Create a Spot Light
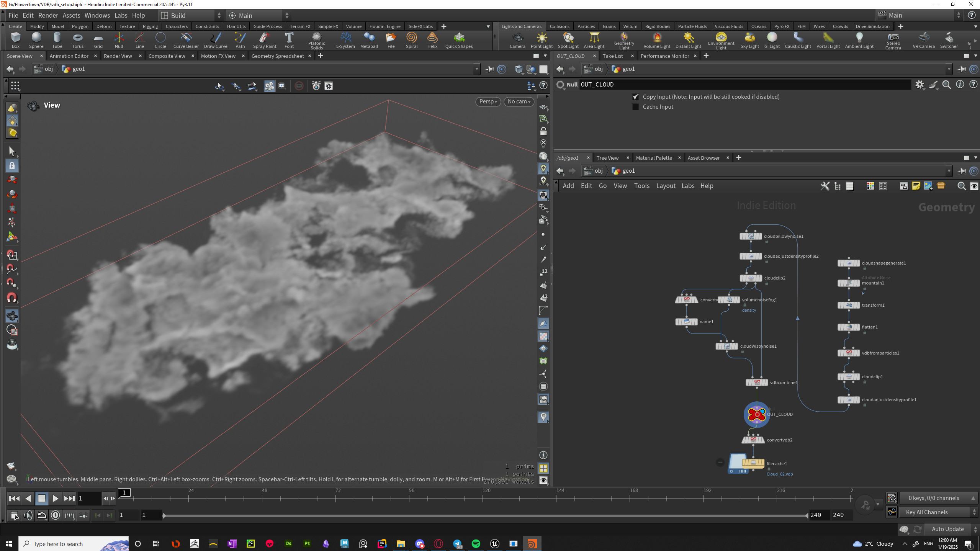This screenshot has height=551, width=980. point(568,40)
